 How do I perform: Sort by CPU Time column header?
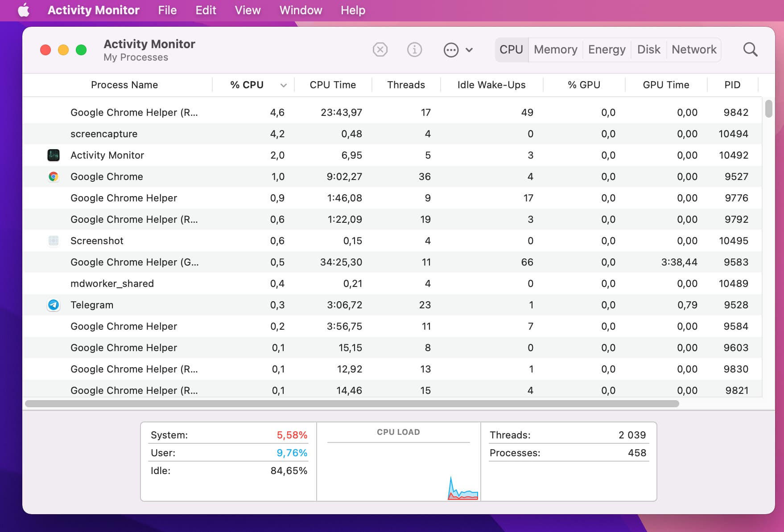click(333, 85)
